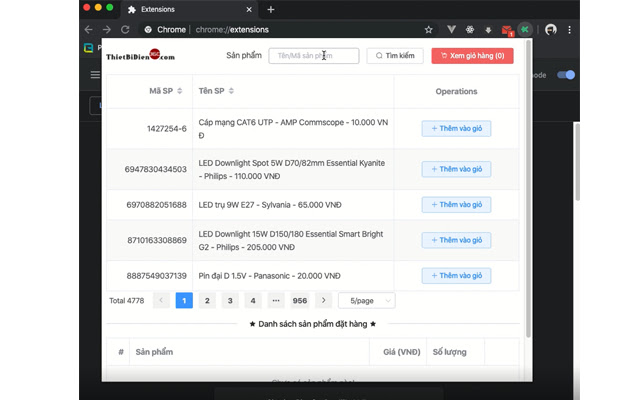Open the flower-shaped extension icon

coord(470,29)
